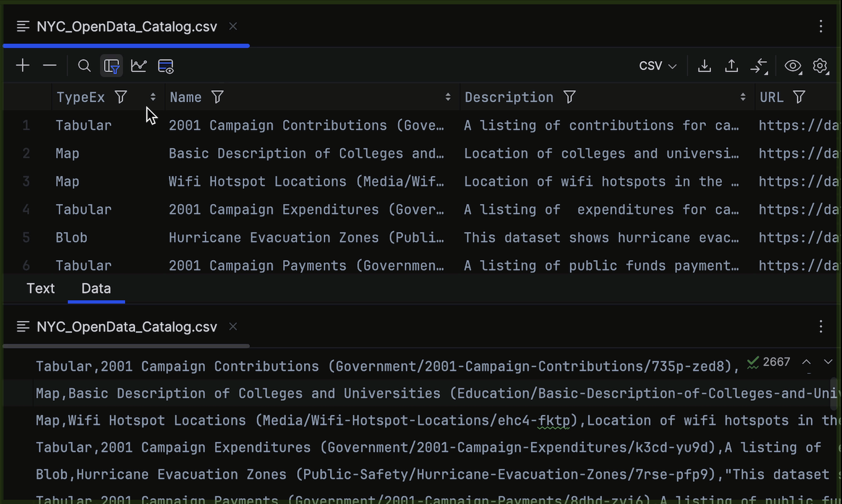Open the editor options kebab menu
Screen dimensions: 842x504
(x=821, y=26)
